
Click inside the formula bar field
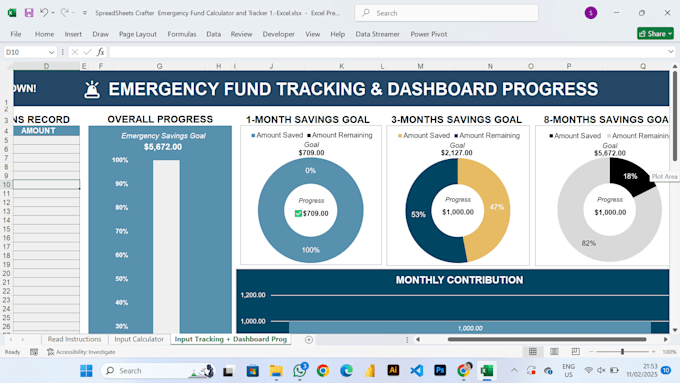point(388,52)
